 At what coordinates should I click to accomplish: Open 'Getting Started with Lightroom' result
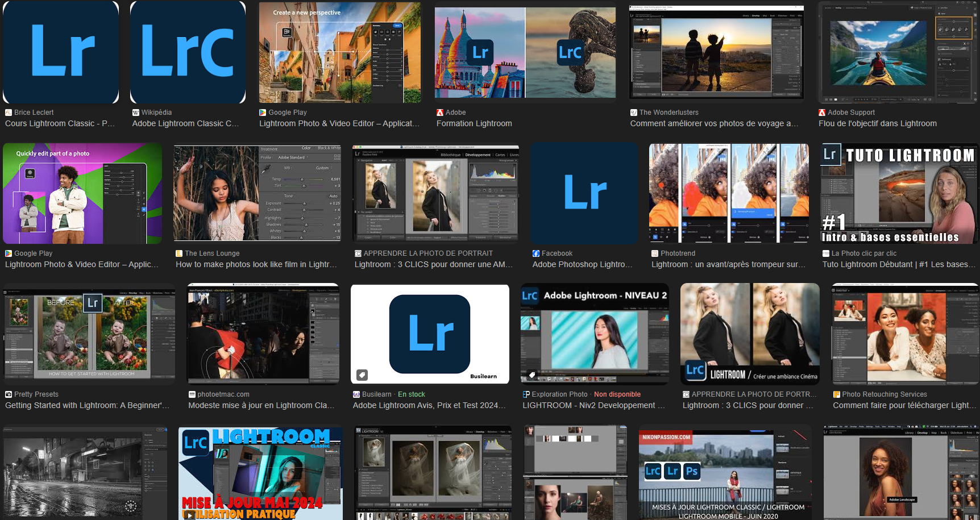87,405
